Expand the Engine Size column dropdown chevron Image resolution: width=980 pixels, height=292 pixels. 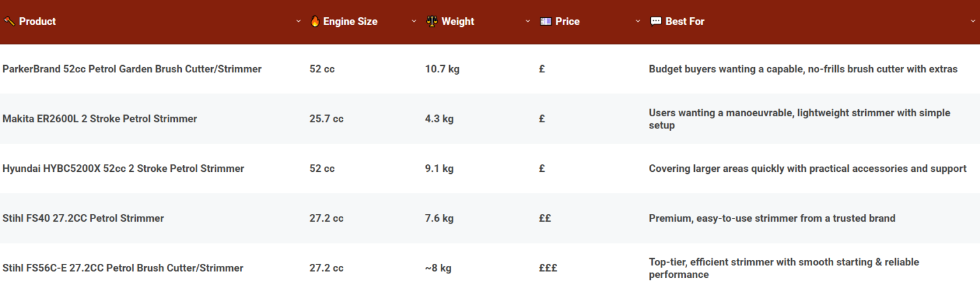[413, 21]
